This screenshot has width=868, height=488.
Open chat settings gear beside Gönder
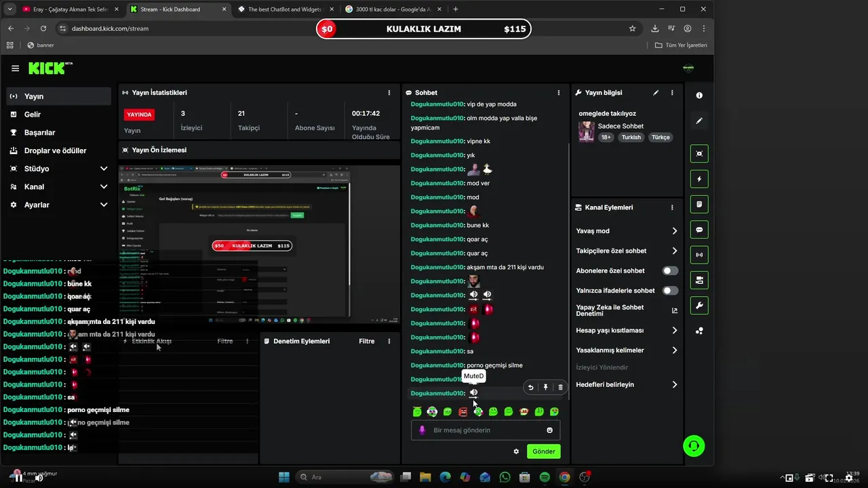pyautogui.click(x=516, y=451)
